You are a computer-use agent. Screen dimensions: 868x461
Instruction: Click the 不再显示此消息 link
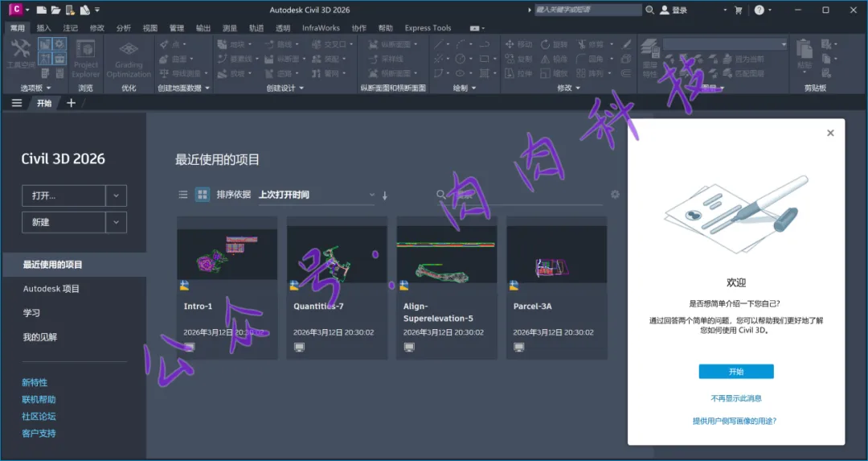click(736, 398)
